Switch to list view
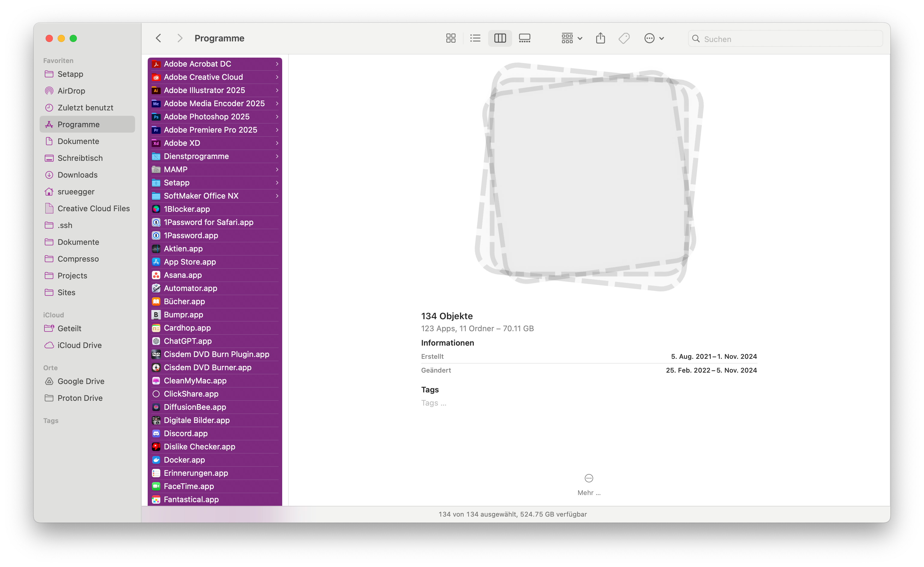The width and height of the screenshot is (924, 567). (x=475, y=38)
